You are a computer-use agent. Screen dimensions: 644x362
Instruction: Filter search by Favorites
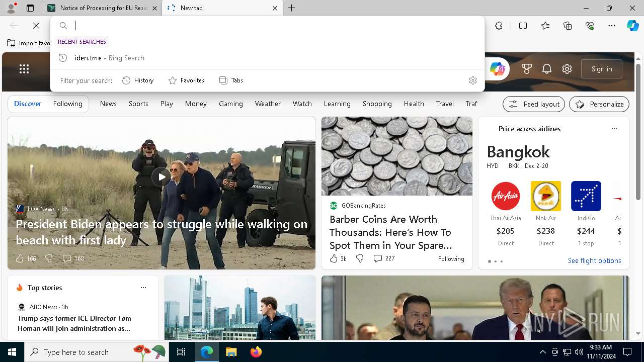[x=186, y=80]
